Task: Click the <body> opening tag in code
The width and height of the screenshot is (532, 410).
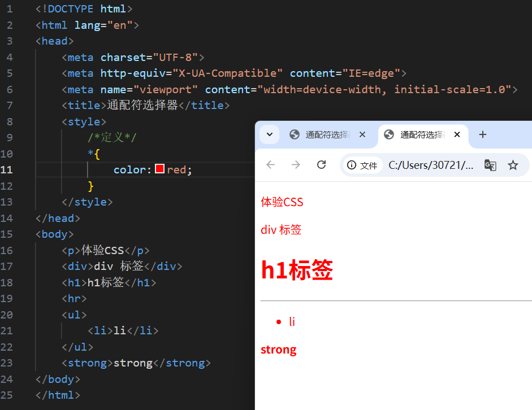Action: 55,234
